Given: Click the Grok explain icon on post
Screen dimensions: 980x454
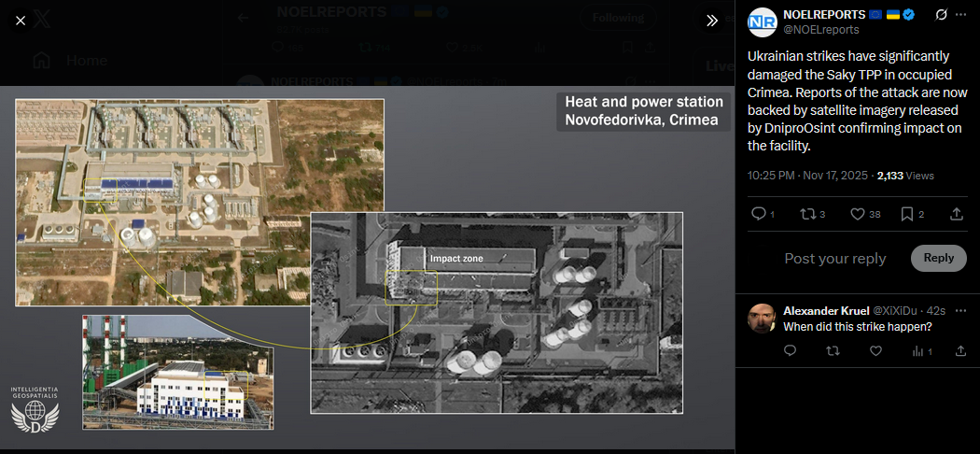Looking at the screenshot, I should [941, 15].
